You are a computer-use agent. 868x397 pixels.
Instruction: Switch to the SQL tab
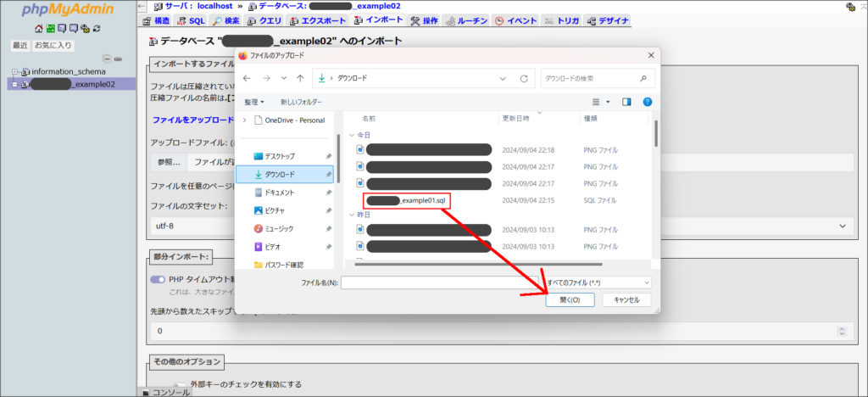pos(191,20)
